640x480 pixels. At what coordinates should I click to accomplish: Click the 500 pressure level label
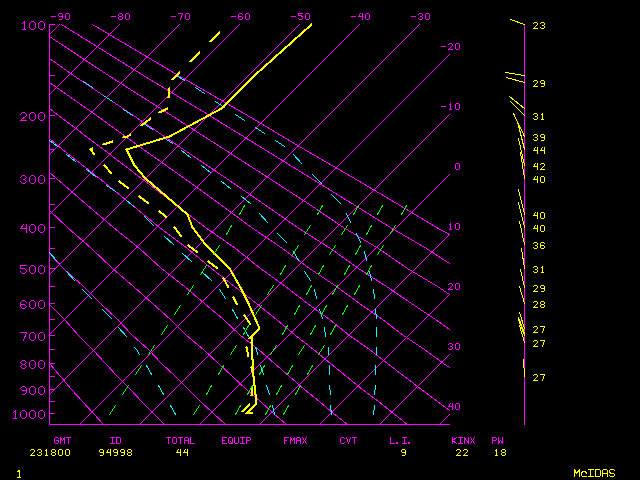pyautogui.click(x=34, y=270)
